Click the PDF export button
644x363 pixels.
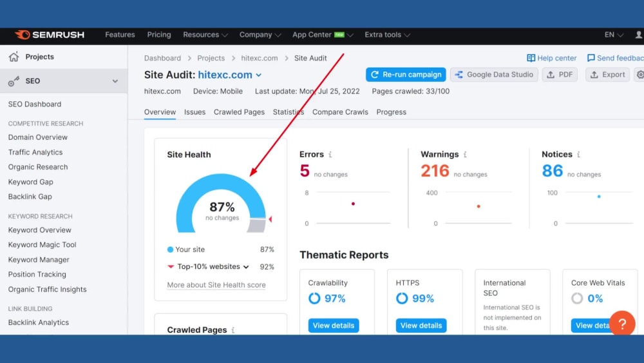(x=560, y=74)
